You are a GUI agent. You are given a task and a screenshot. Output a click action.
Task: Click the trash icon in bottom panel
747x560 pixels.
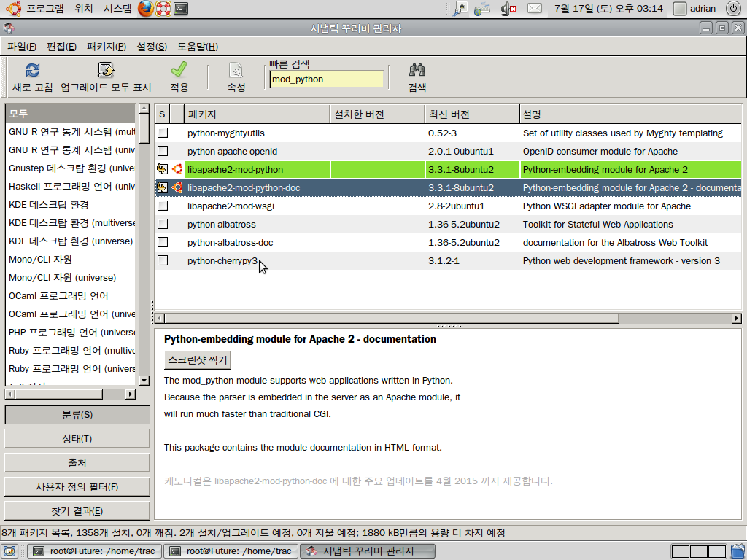tap(738, 551)
